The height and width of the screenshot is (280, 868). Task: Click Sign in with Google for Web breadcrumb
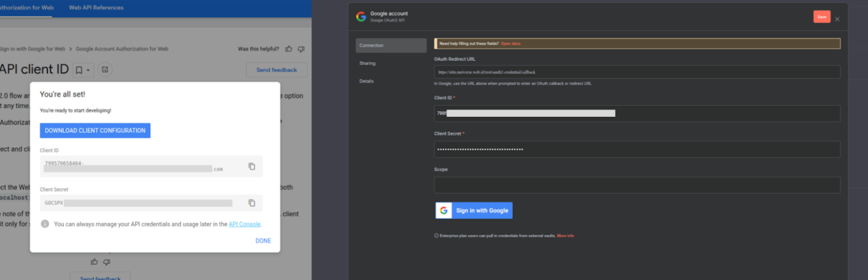tap(32, 49)
